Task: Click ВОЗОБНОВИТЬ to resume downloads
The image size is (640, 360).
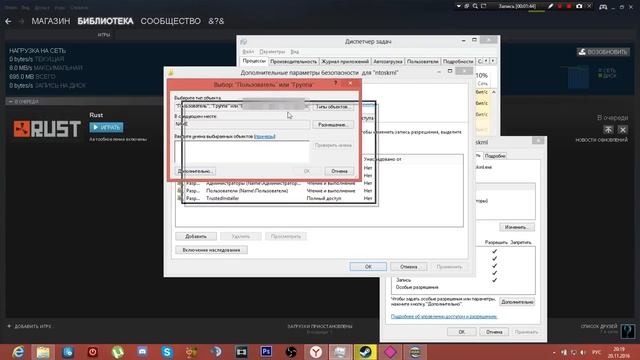Action: (603, 52)
